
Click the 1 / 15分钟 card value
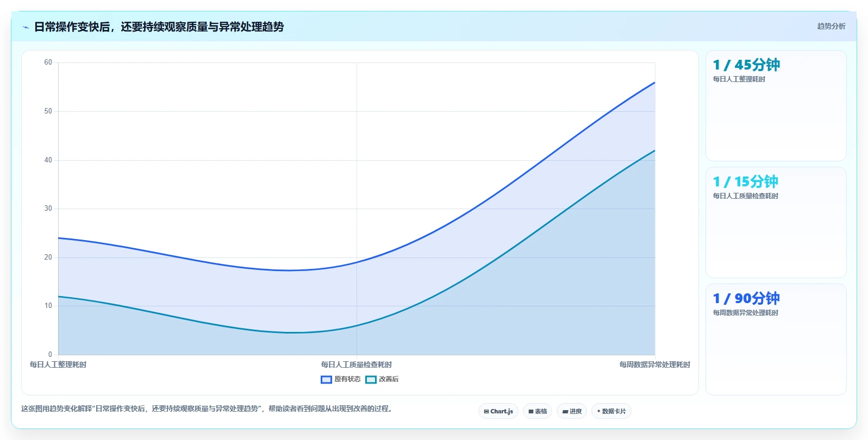tap(746, 182)
